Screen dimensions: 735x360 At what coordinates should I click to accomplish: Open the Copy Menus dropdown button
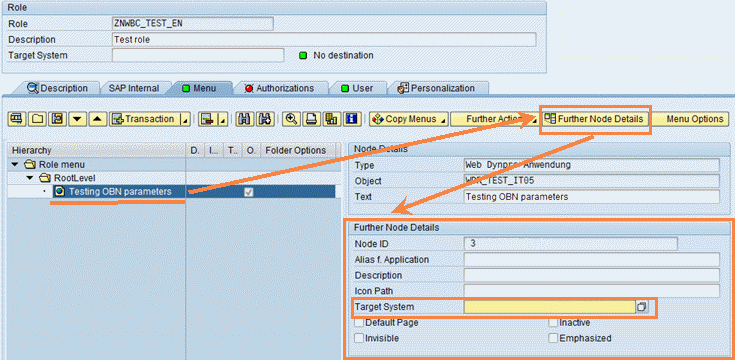tap(409, 119)
